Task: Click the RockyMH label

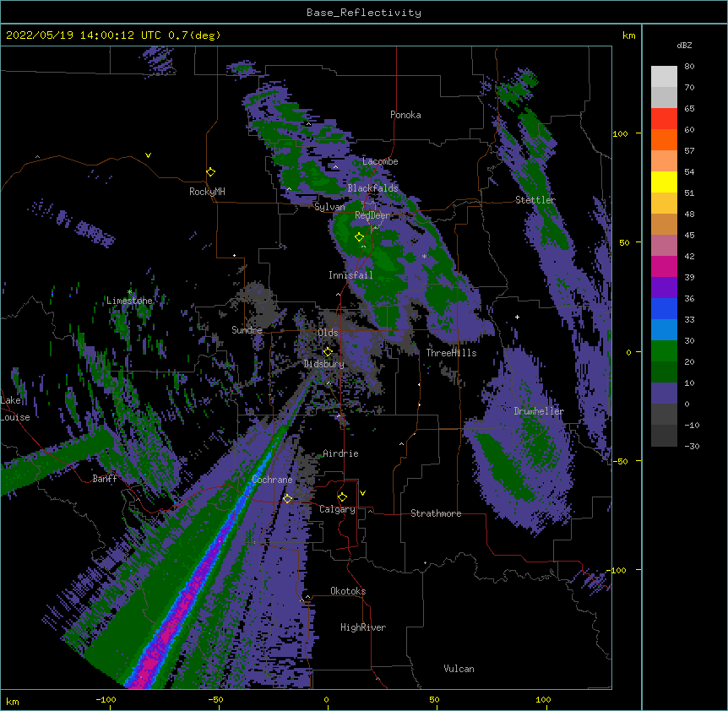Action: point(207,192)
